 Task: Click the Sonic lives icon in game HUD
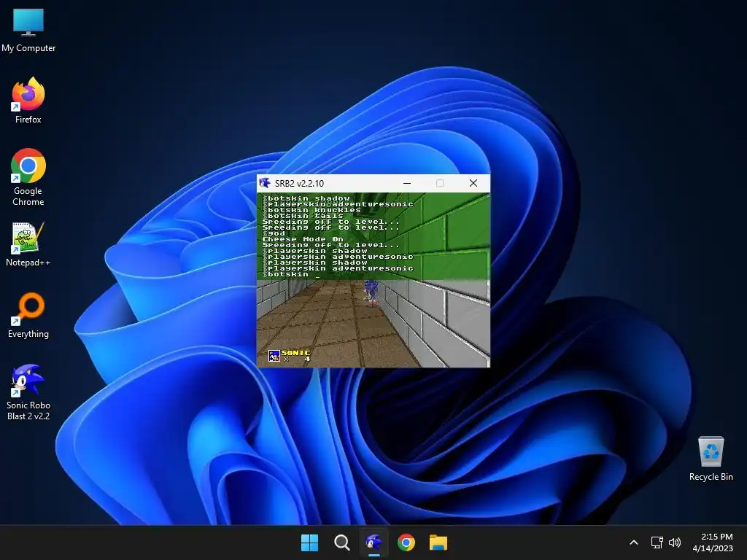[274, 356]
